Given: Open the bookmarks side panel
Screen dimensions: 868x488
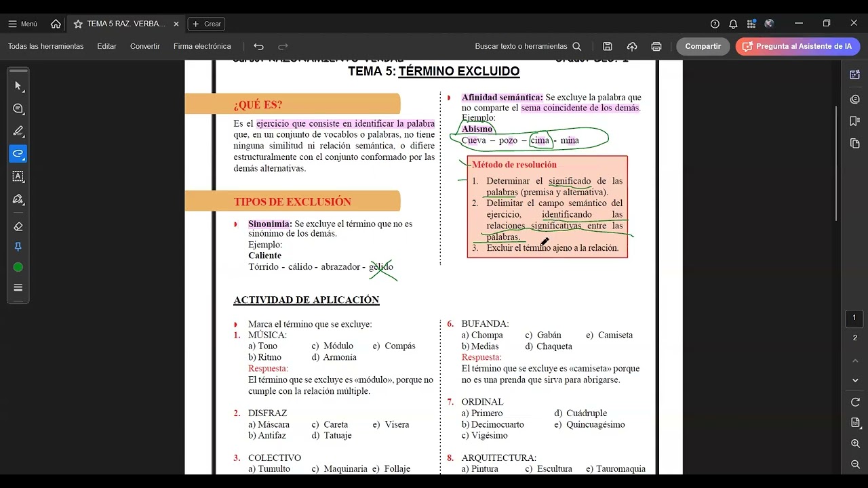Looking at the screenshot, I should [855, 121].
